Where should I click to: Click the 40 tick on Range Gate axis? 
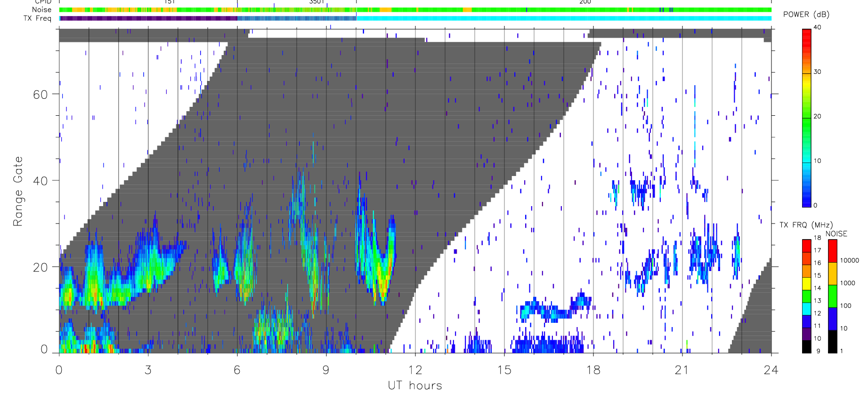pyautogui.click(x=41, y=181)
